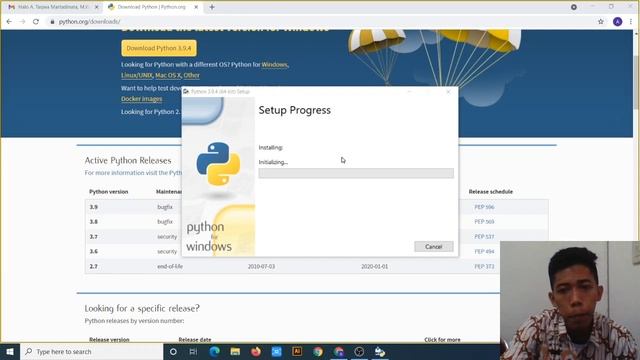Open the PEP 596 link
Image resolution: width=640 pixels, height=360 pixels.
(x=484, y=207)
